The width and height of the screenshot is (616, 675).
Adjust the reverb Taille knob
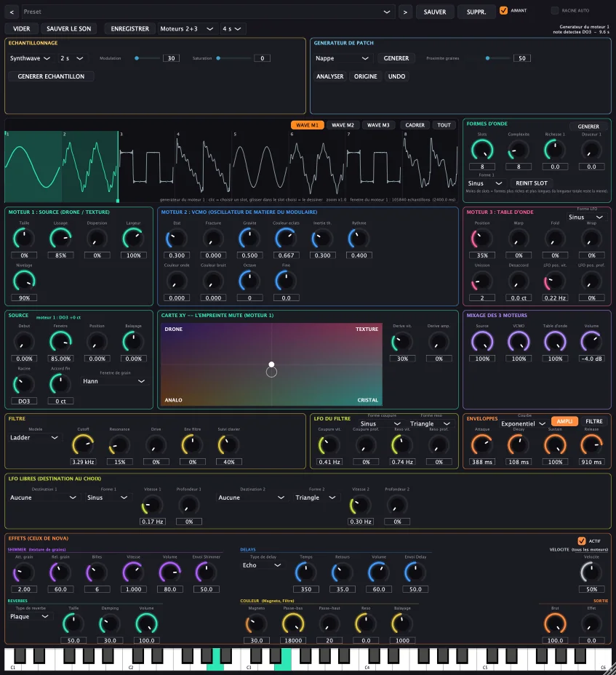coord(73,624)
